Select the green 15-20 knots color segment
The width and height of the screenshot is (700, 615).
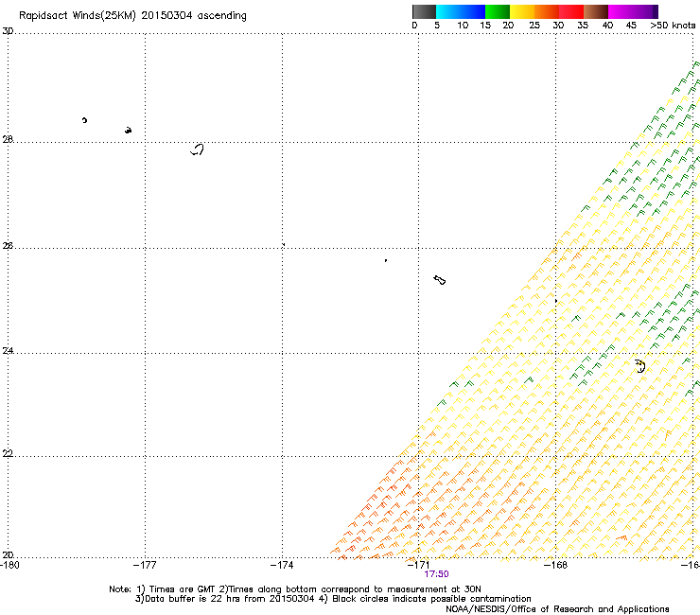coord(498,11)
